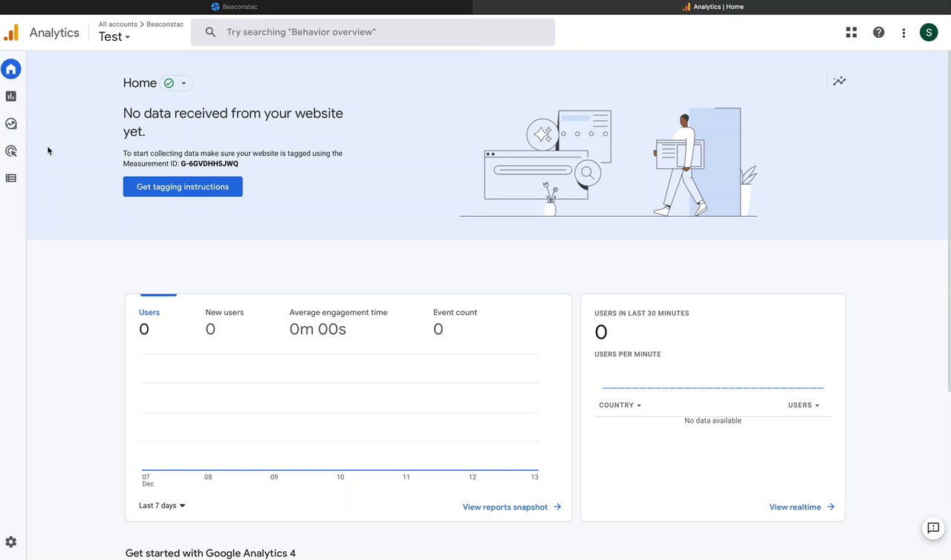Open the Insights sparkline icon
The width and height of the screenshot is (951, 560).
(x=840, y=81)
